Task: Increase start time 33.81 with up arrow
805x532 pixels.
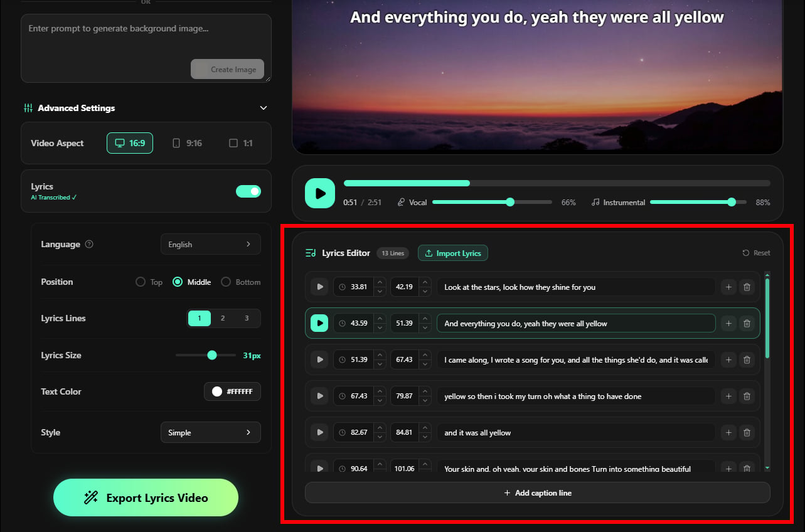Action: click(380, 282)
